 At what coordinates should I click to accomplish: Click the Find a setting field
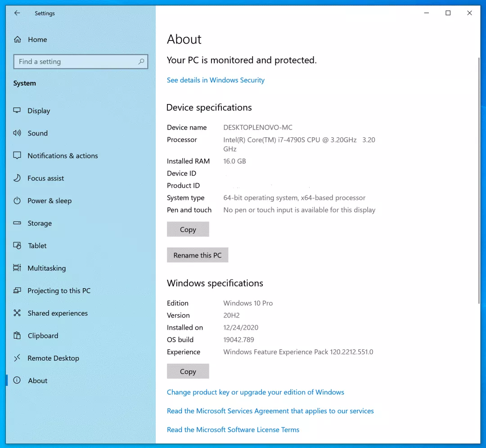[x=81, y=61]
